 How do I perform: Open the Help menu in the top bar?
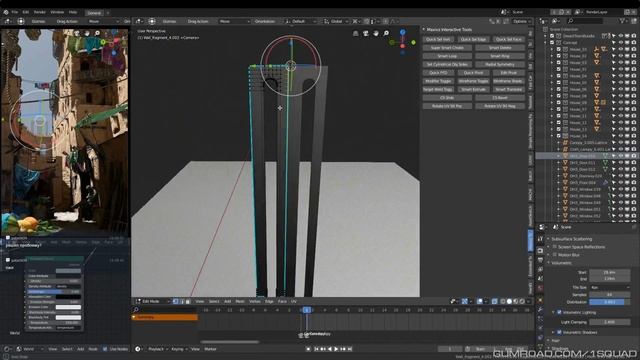click(73, 12)
